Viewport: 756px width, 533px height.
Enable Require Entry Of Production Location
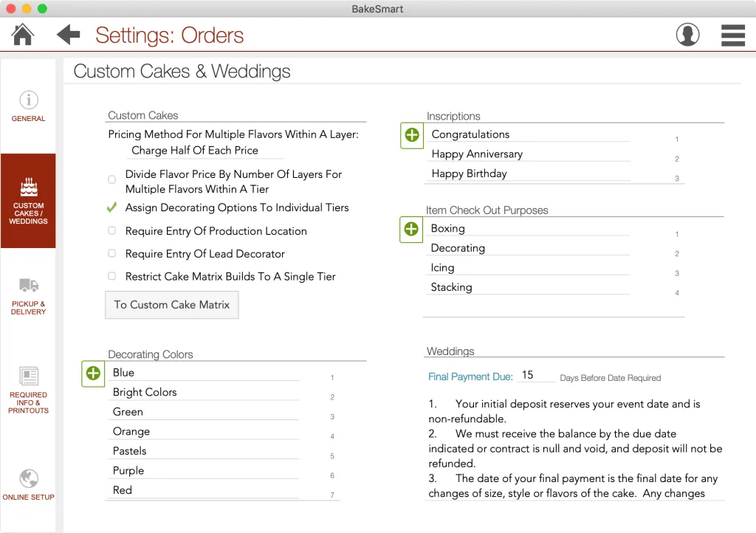pos(111,231)
